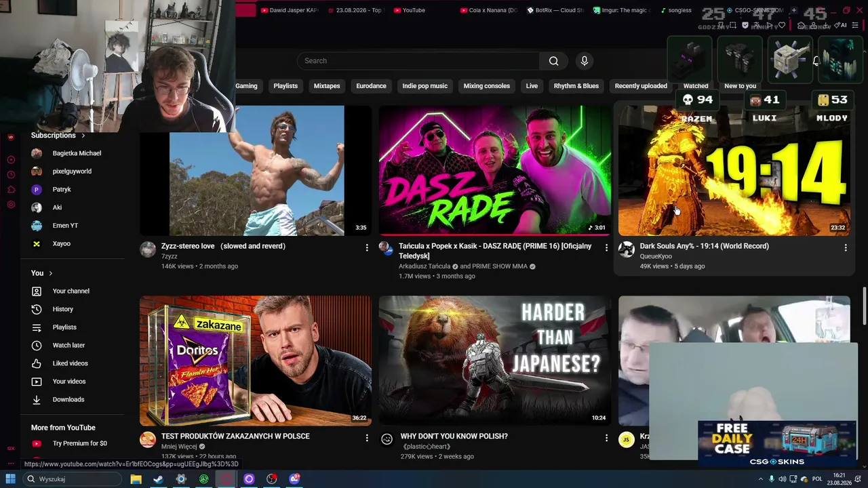Open pixelguyworld subscription channel

click(x=72, y=171)
